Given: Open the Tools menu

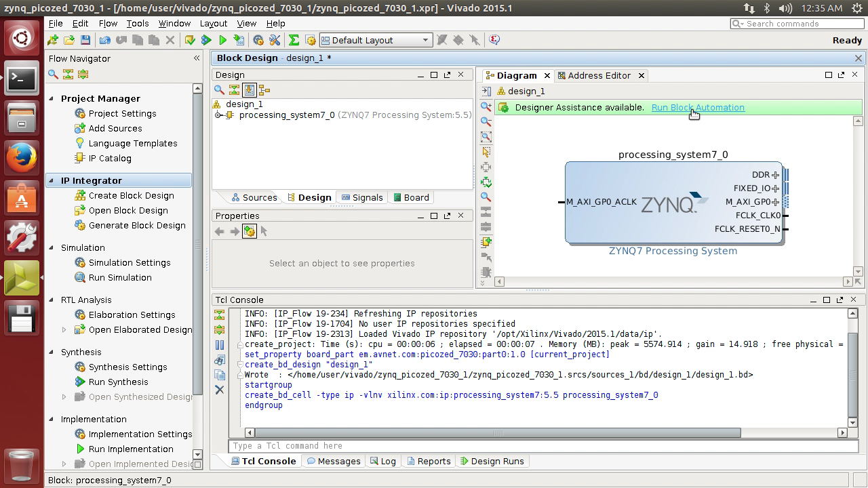Looking at the screenshot, I should [138, 23].
